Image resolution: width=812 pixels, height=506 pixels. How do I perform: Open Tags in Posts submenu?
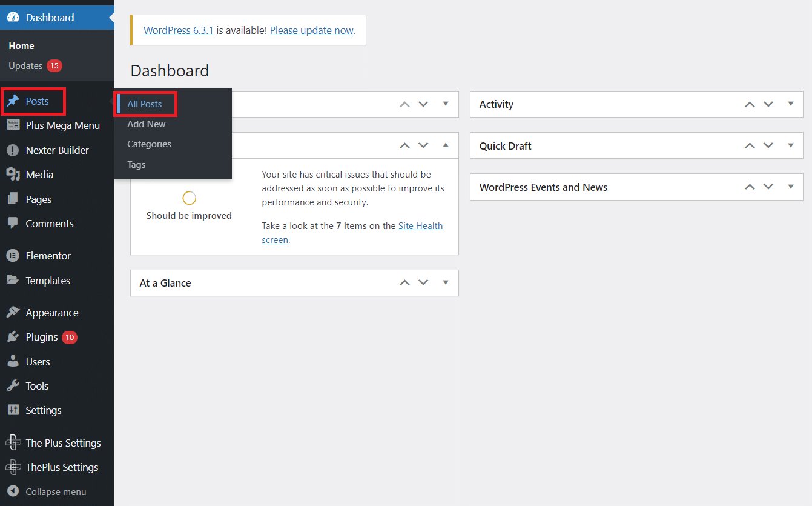point(136,165)
